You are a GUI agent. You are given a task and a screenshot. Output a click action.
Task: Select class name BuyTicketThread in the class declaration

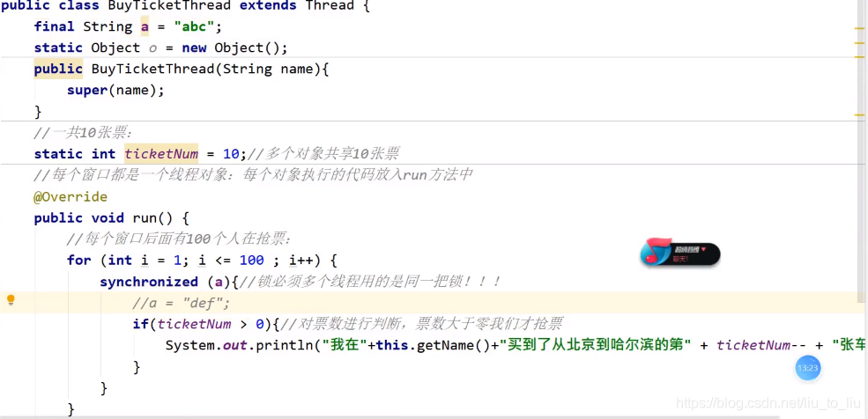click(x=169, y=6)
